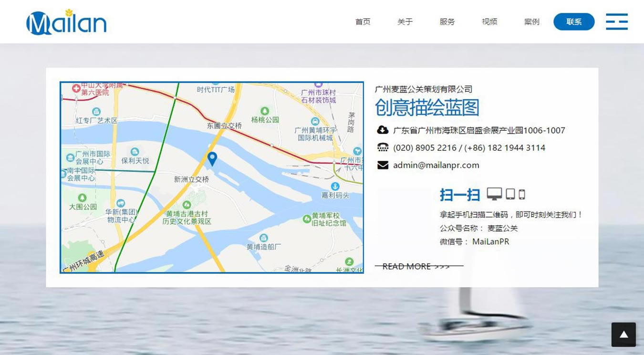Open the 案例 menu item
The height and width of the screenshot is (355, 644).
(531, 22)
